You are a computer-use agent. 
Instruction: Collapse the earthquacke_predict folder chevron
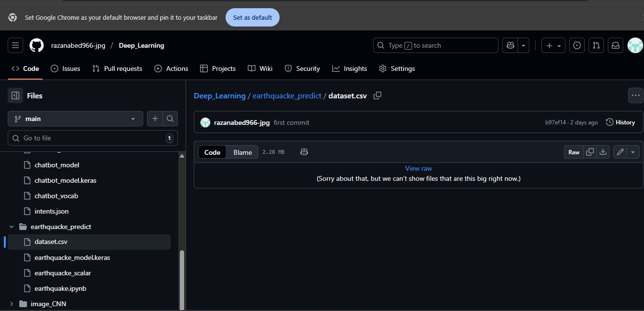[12, 227]
